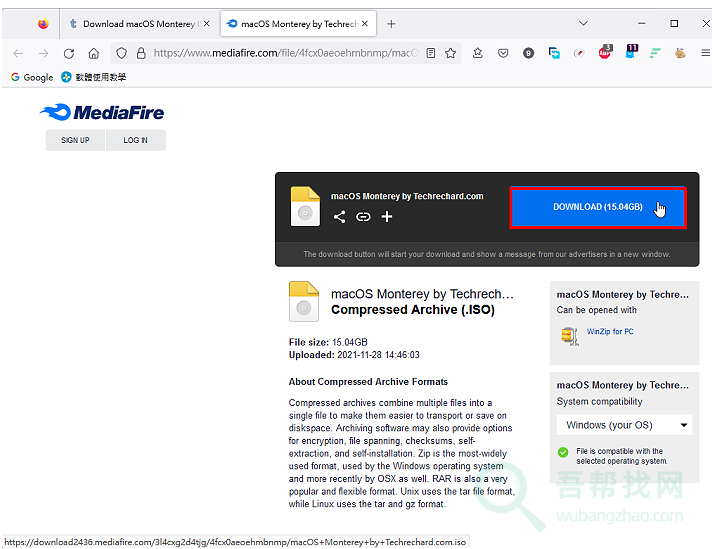Go forward with the forward arrow
This screenshot has width=712, height=549.
click(44, 54)
